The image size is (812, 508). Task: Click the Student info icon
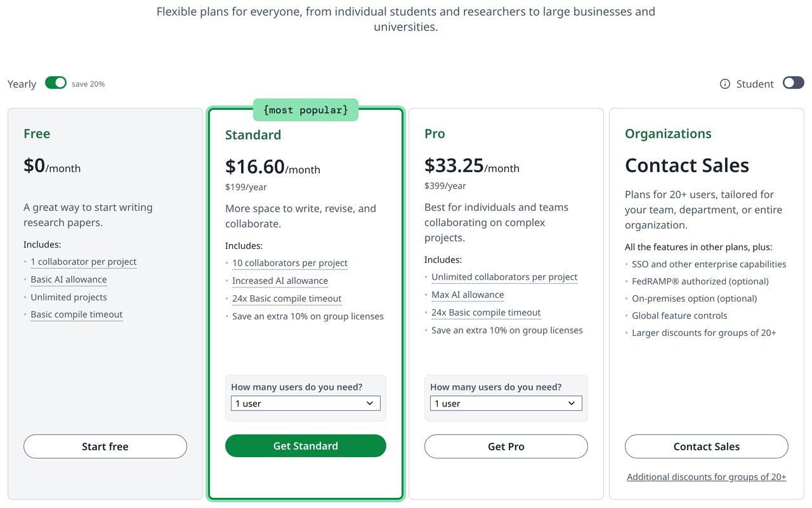point(725,84)
